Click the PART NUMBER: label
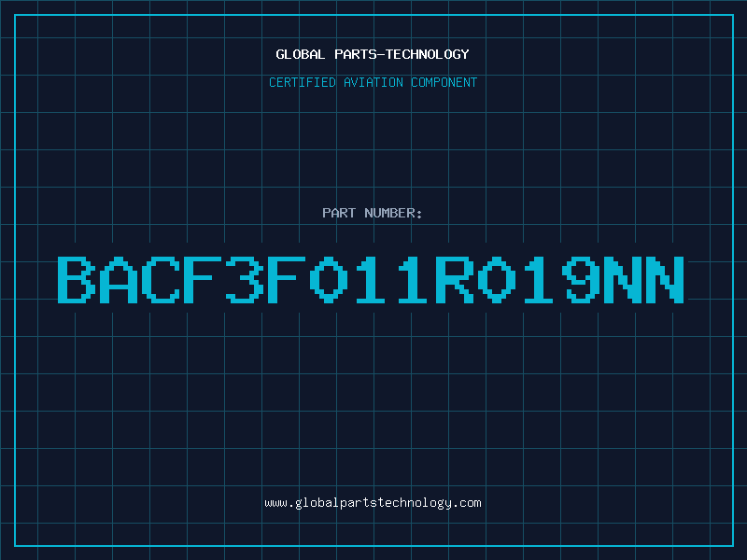The width and height of the screenshot is (747, 560). [373, 213]
